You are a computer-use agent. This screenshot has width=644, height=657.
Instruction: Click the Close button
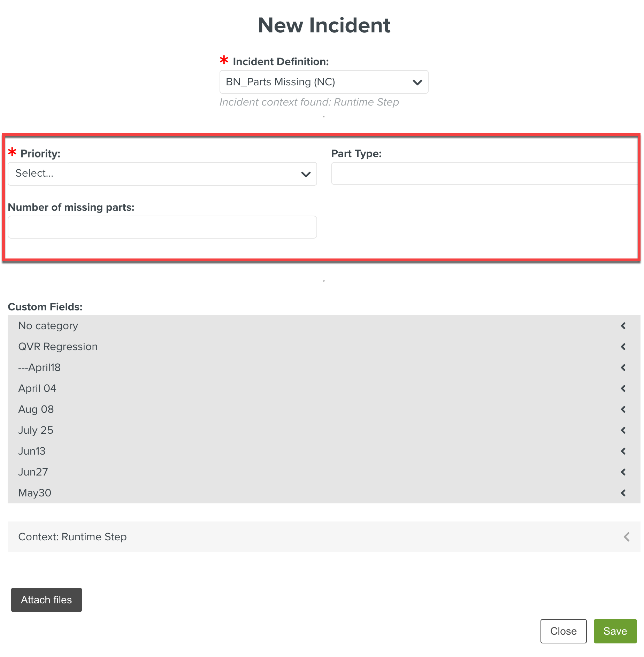563,631
